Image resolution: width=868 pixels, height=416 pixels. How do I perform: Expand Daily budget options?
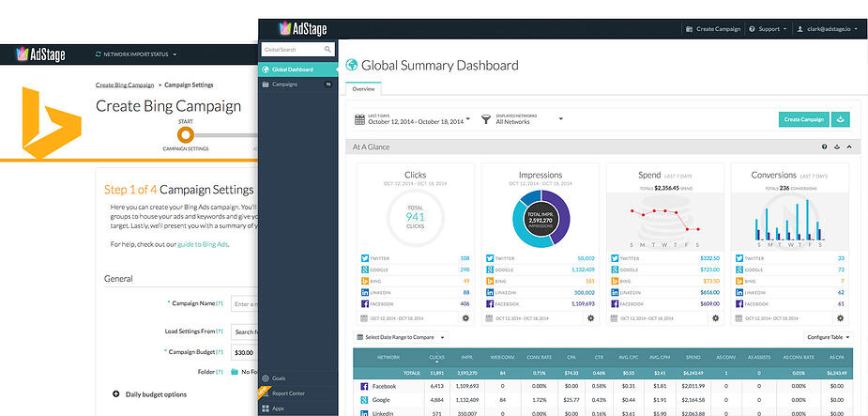pyautogui.click(x=149, y=394)
